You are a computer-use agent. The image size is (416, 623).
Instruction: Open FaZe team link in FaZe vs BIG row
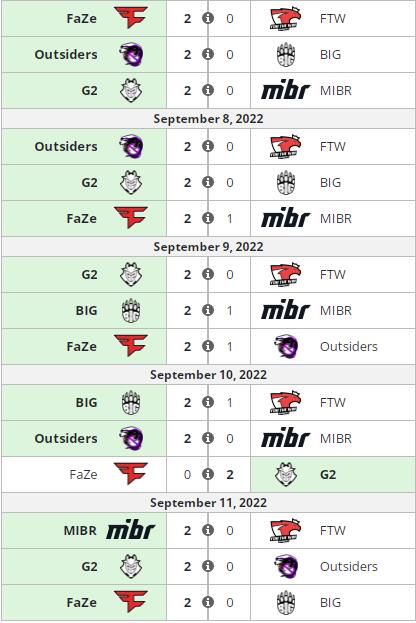pyautogui.click(x=82, y=602)
